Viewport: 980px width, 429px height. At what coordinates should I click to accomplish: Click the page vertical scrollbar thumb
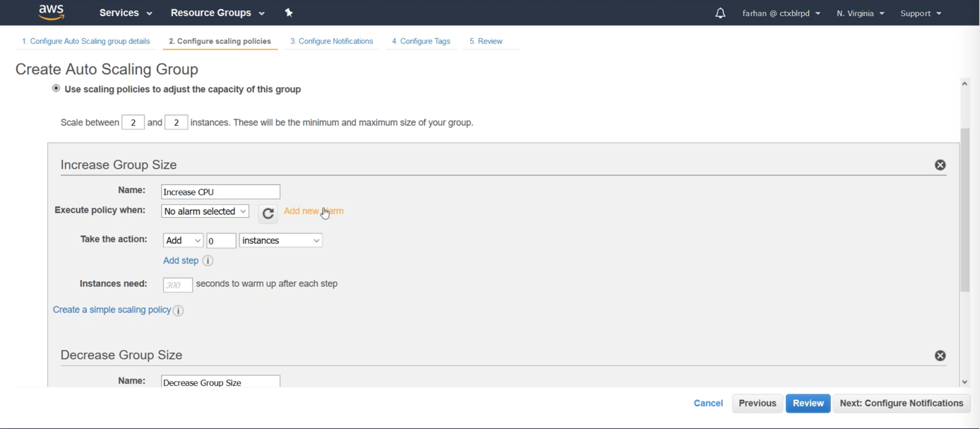tap(964, 208)
